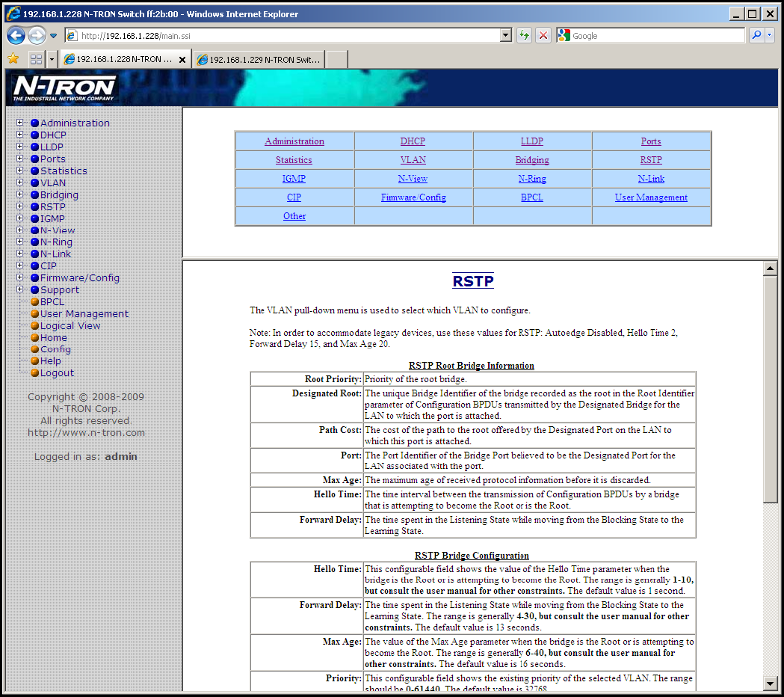Click the RSTP help page heading link
Screen dimensions: 784x697
473,282
